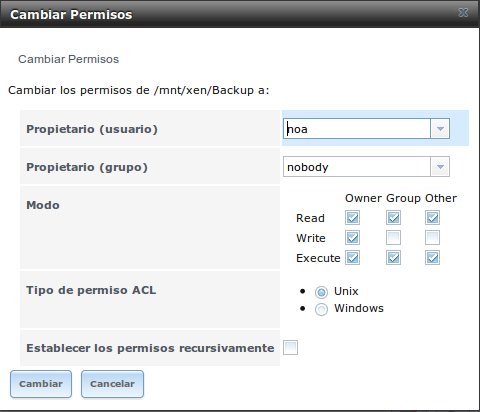The image size is (480, 412).
Task: Click the Propietario (usuario) label
Action: pos(92,129)
